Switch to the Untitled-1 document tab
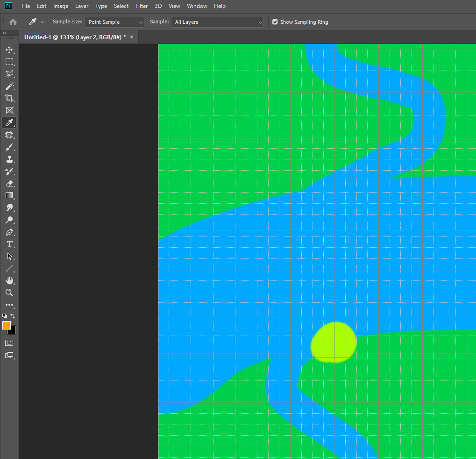Screen dimensions: 476x459 point(75,37)
